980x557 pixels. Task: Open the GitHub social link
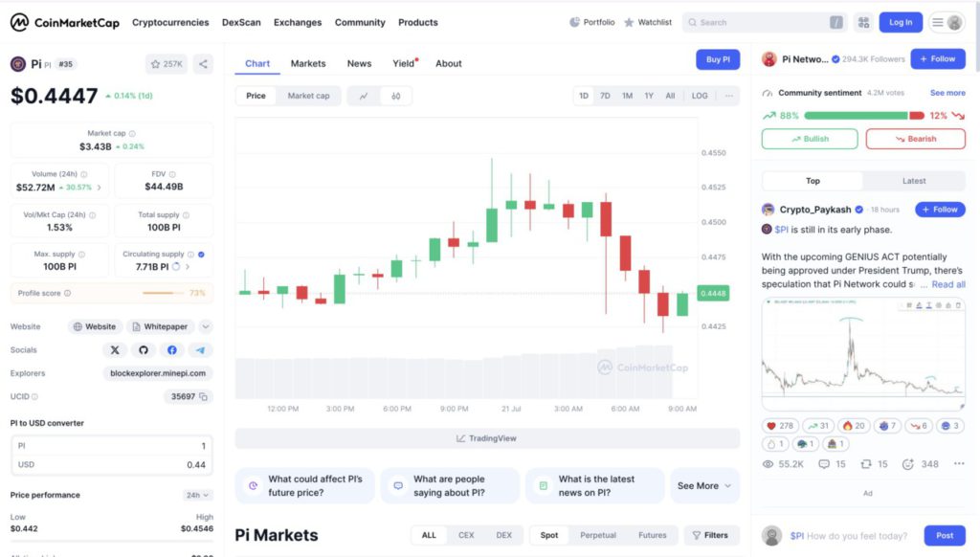point(144,350)
